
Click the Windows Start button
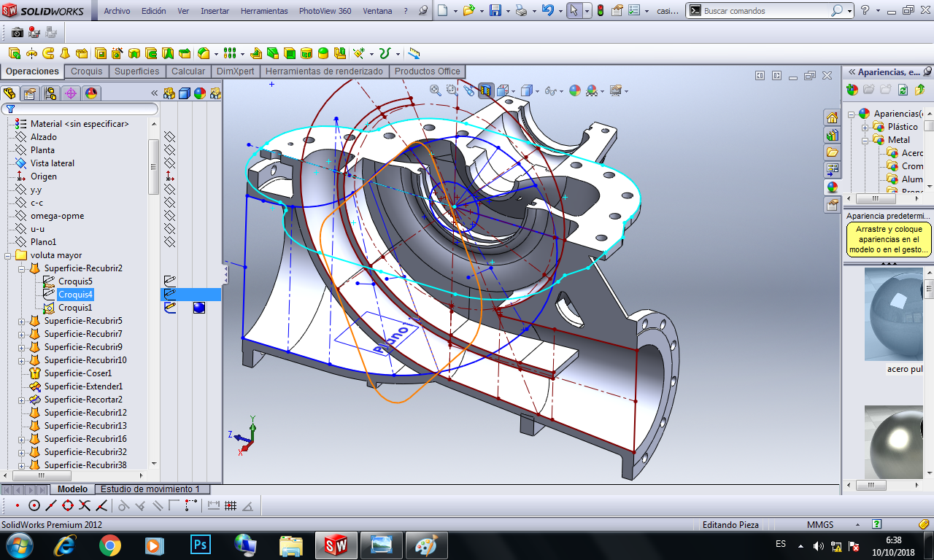[x=18, y=545]
